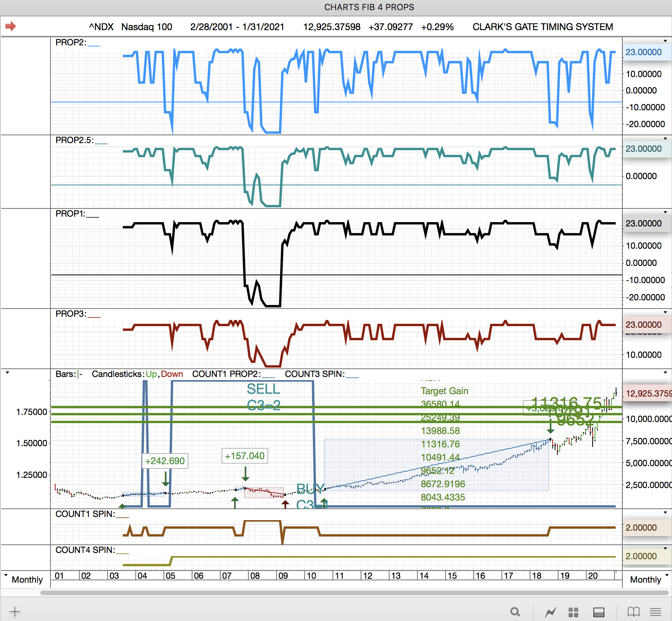Viewport: 672px width, 621px height.
Task: Click year 15 on the time axis
Action: pos(452,576)
